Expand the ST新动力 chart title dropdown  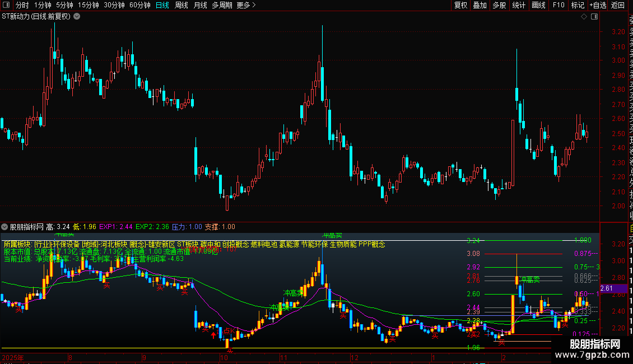pyautogui.click(x=77, y=17)
